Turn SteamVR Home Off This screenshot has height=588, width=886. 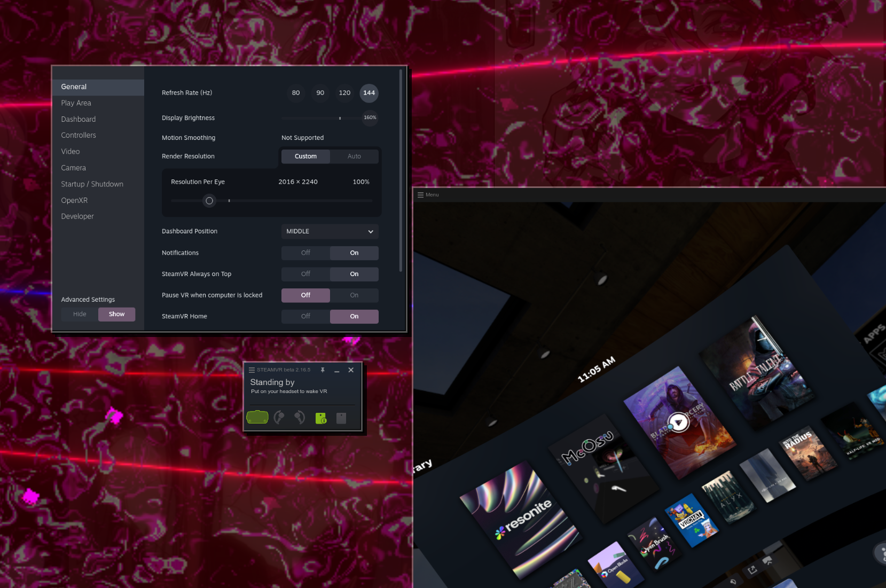point(305,316)
